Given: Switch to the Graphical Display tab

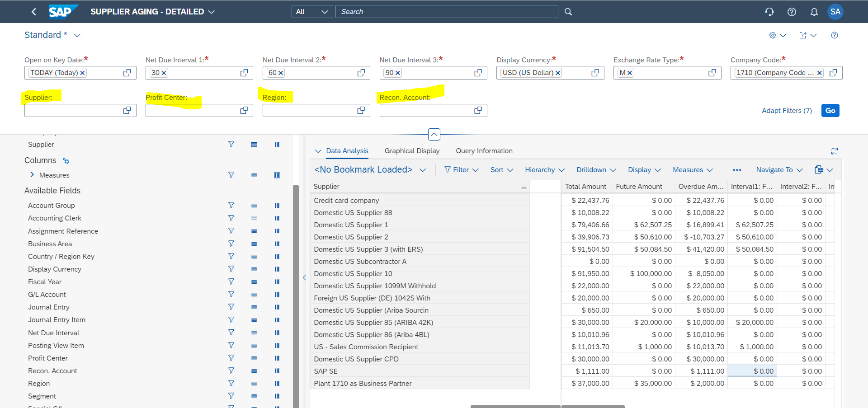Looking at the screenshot, I should point(412,150).
